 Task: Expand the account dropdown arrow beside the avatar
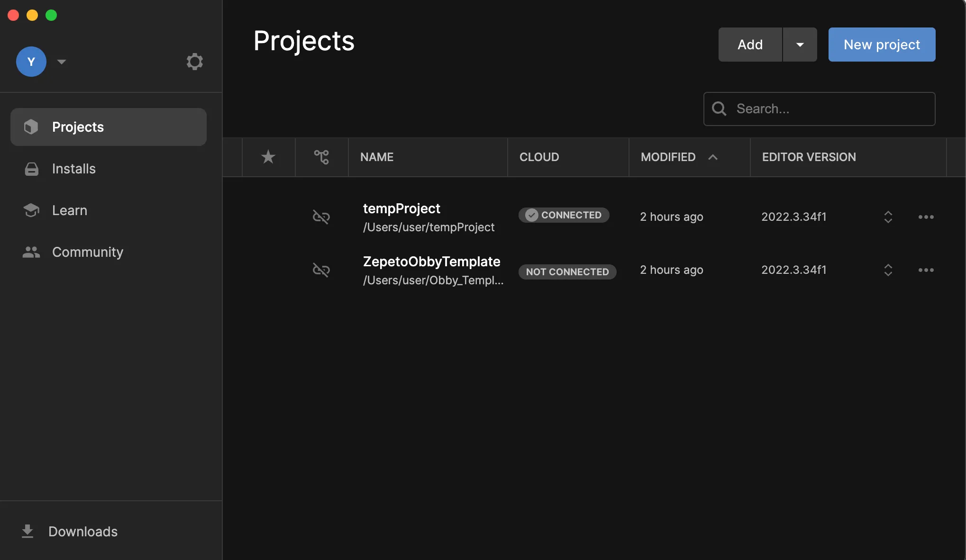[62, 62]
